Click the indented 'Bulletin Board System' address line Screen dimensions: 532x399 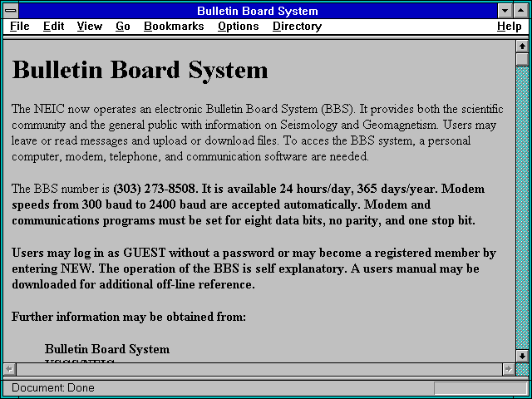(x=107, y=349)
